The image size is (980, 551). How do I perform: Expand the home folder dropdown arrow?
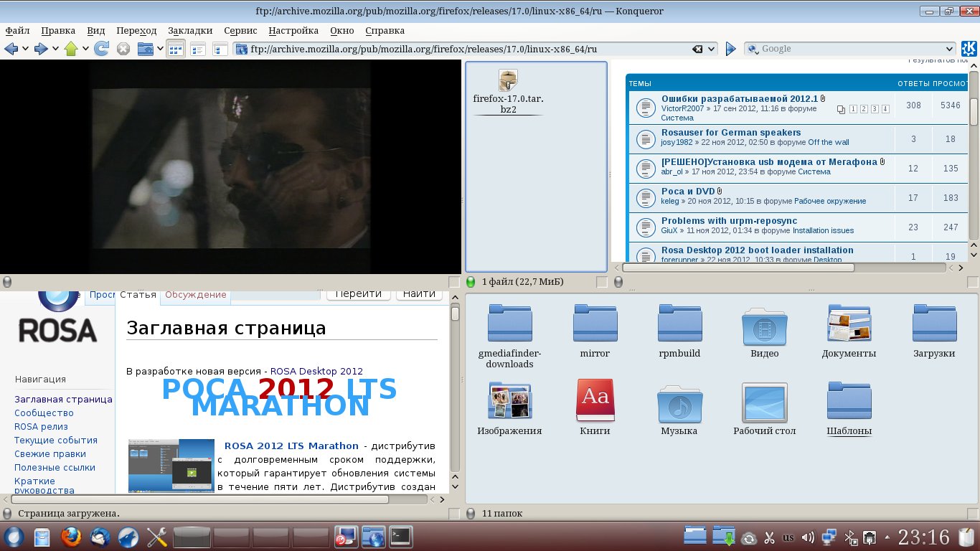(159, 49)
